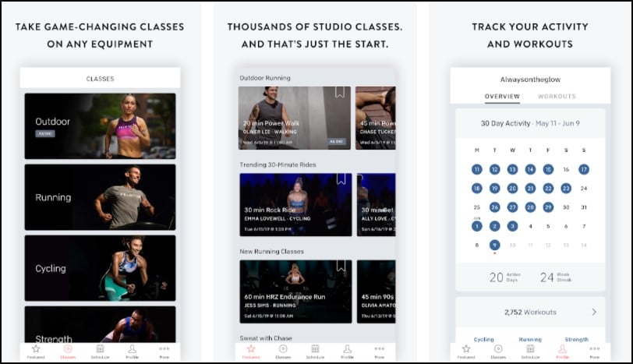Select calendar day 17 in activity grid
633x364 pixels.
pos(584,169)
